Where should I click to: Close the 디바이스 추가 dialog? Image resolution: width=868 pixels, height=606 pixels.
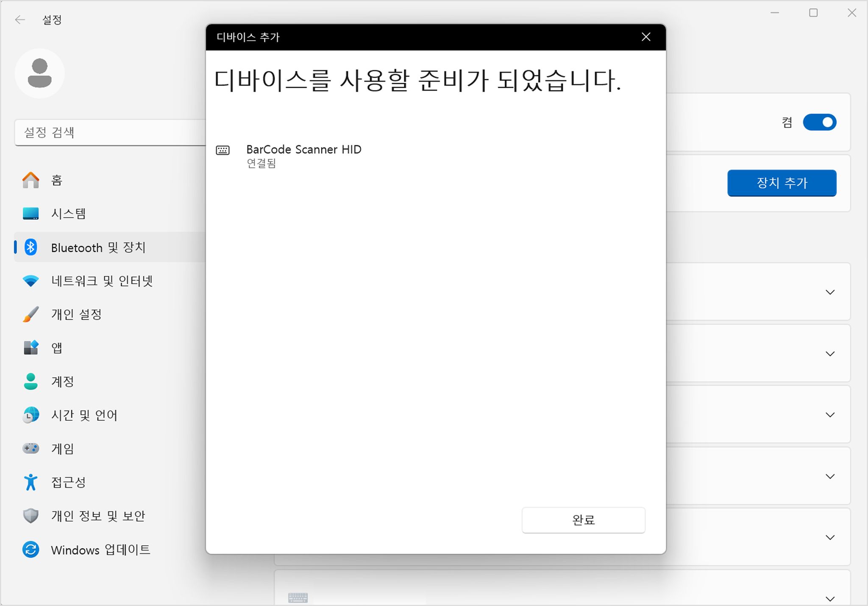[x=646, y=37]
